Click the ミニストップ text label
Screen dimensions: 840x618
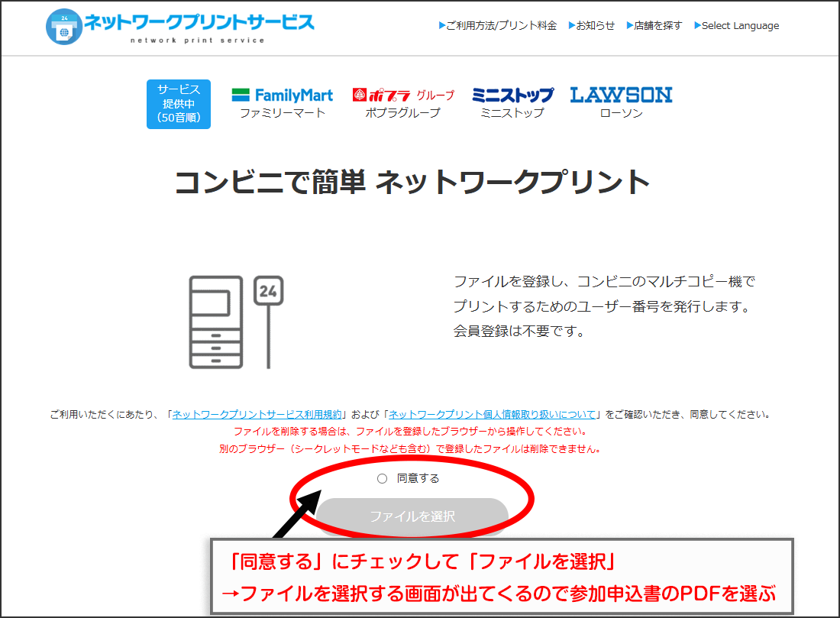[x=512, y=113]
